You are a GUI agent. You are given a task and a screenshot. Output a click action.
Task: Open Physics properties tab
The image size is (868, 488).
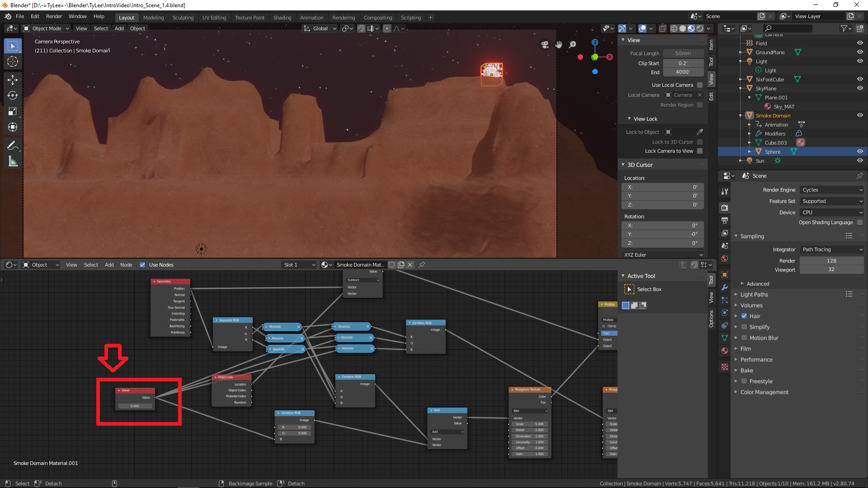coord(725,313)
